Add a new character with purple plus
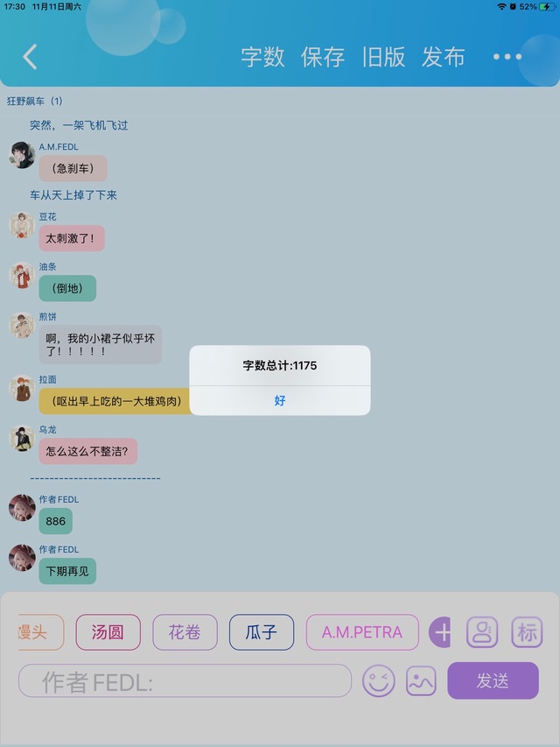The width and height of the screenshot is (560, 747). (439, 632)
